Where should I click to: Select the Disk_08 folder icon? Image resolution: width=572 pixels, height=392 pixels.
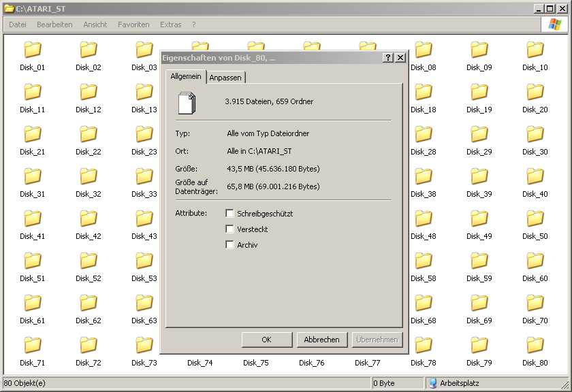(424, 50)
